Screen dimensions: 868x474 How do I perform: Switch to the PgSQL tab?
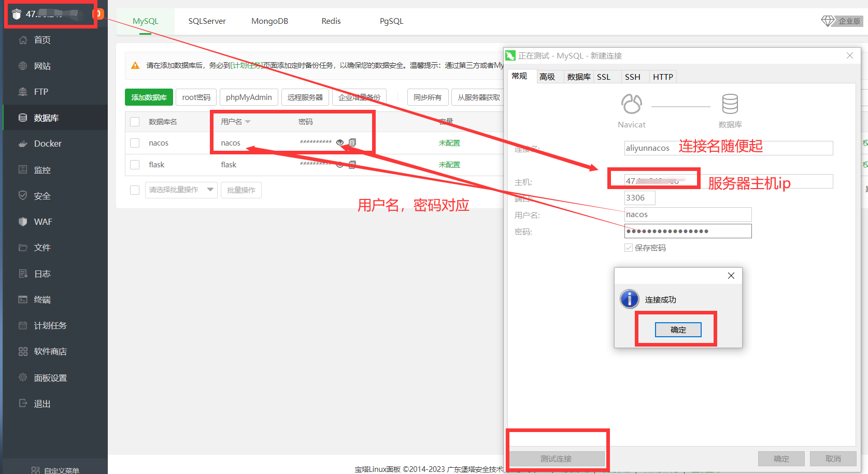pos(391,21)
